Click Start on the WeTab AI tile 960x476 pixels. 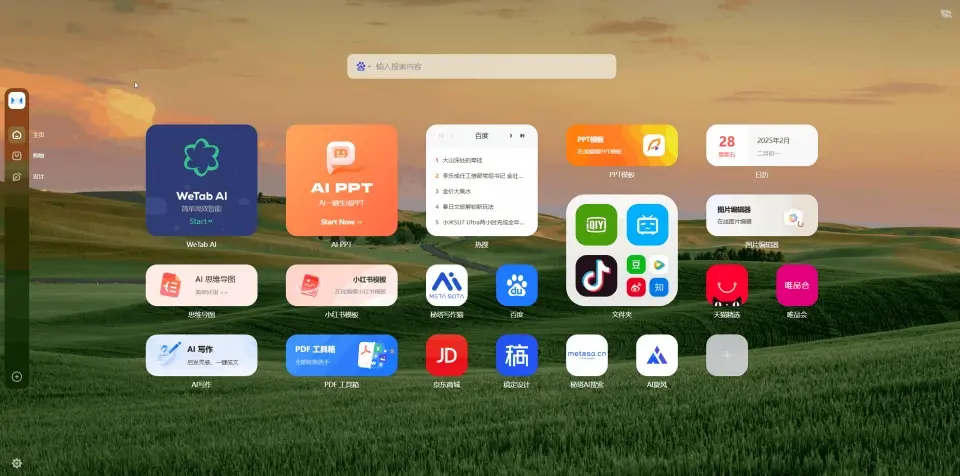pyautogui.click(x=201, y=221)
